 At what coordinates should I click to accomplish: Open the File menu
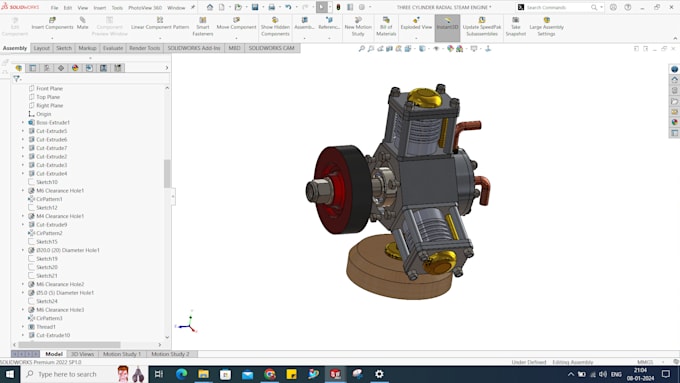coord(54,8)
